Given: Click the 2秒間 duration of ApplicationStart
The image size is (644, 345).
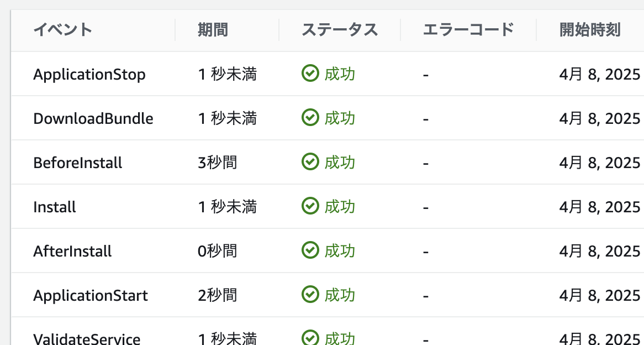Looking at the screenshot, I should click(217, 295).
